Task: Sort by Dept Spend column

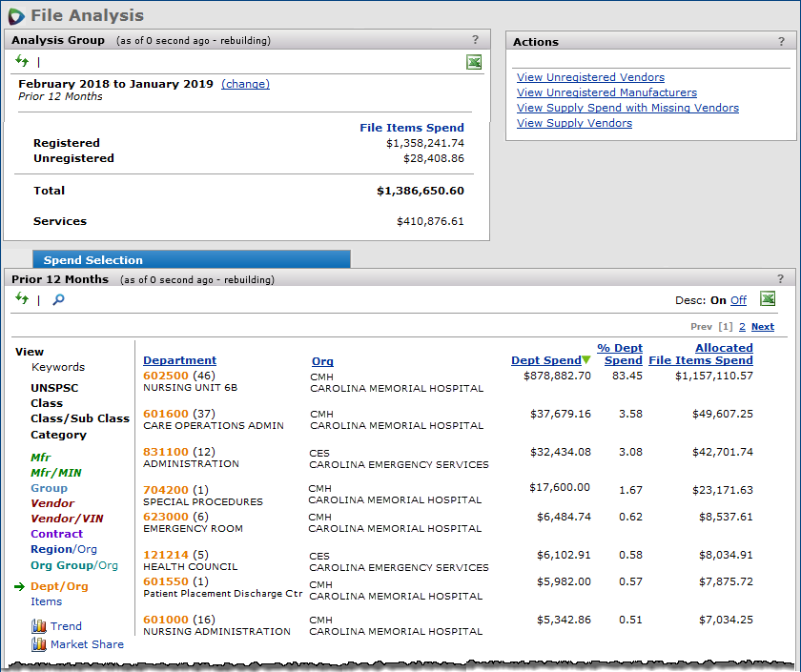Action: coord(545,360)
